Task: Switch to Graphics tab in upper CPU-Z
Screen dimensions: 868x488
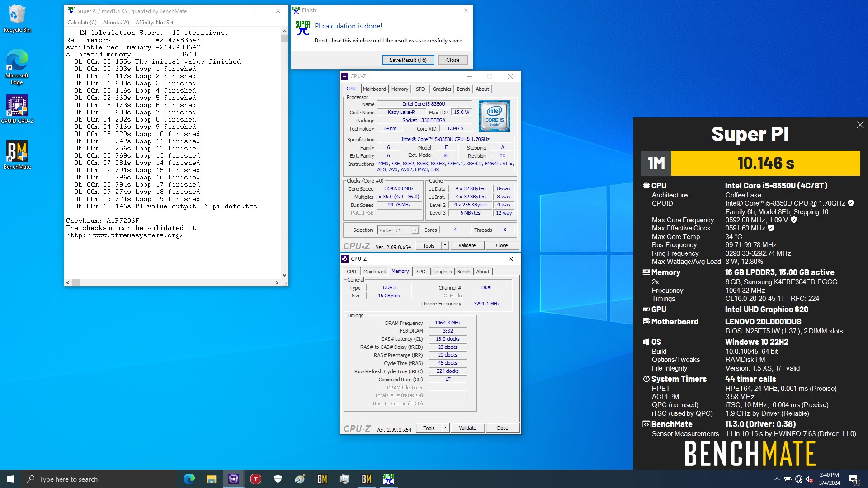Action: [442, 89]
